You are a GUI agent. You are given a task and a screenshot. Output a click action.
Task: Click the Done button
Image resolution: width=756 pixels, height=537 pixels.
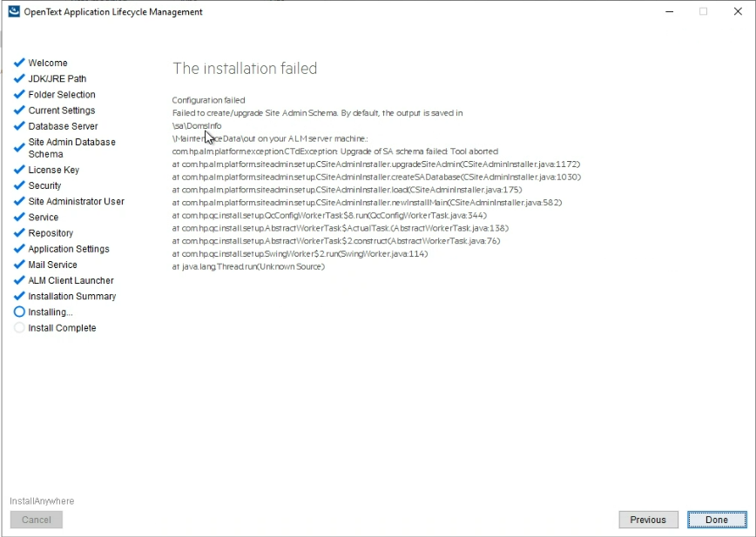pos(716,519)
